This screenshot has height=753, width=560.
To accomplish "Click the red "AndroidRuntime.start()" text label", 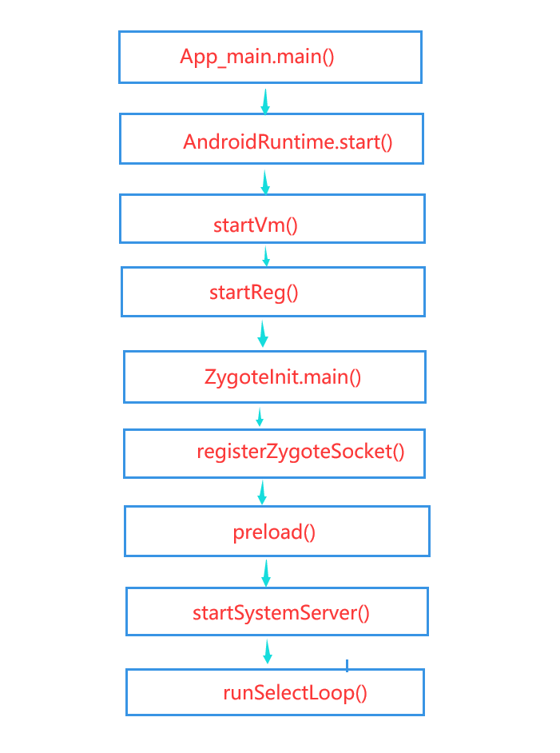I will (x=288, y=142).
